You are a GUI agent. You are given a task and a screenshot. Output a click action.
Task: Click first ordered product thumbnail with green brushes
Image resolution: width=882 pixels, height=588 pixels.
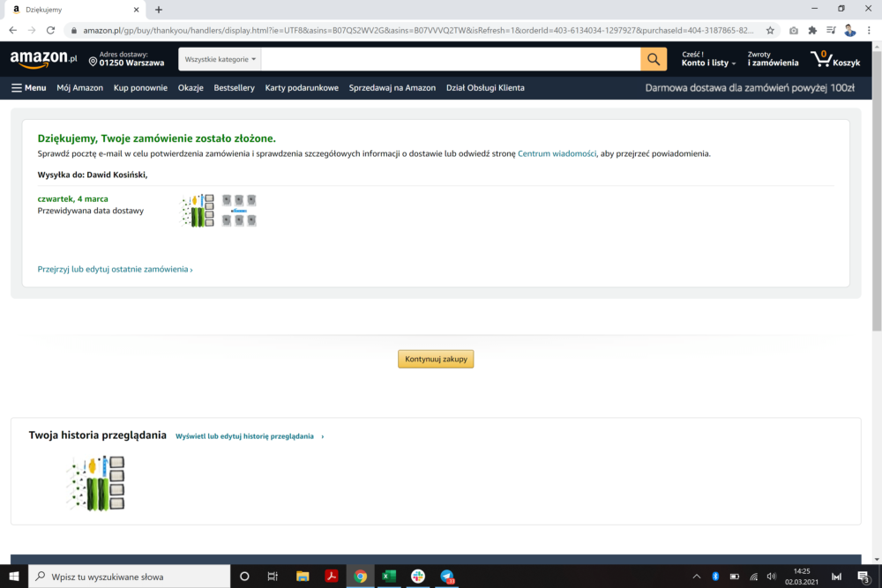click(198, 210)
